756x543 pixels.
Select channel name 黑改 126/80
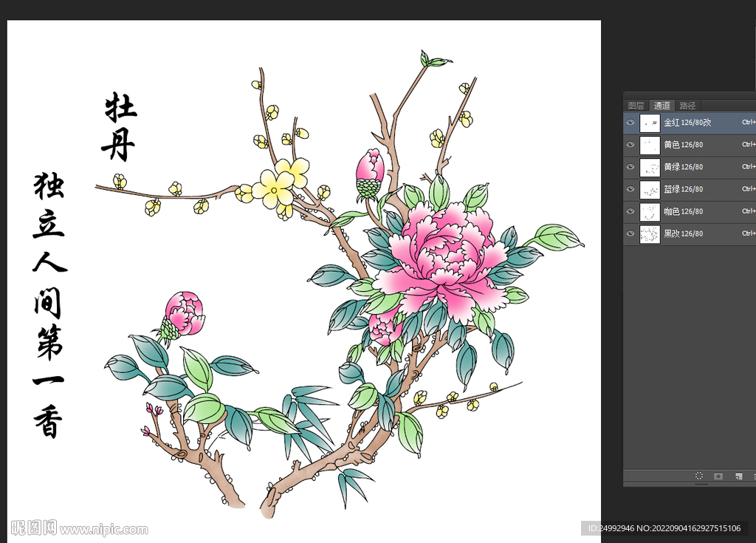click(x=683, y=233)
